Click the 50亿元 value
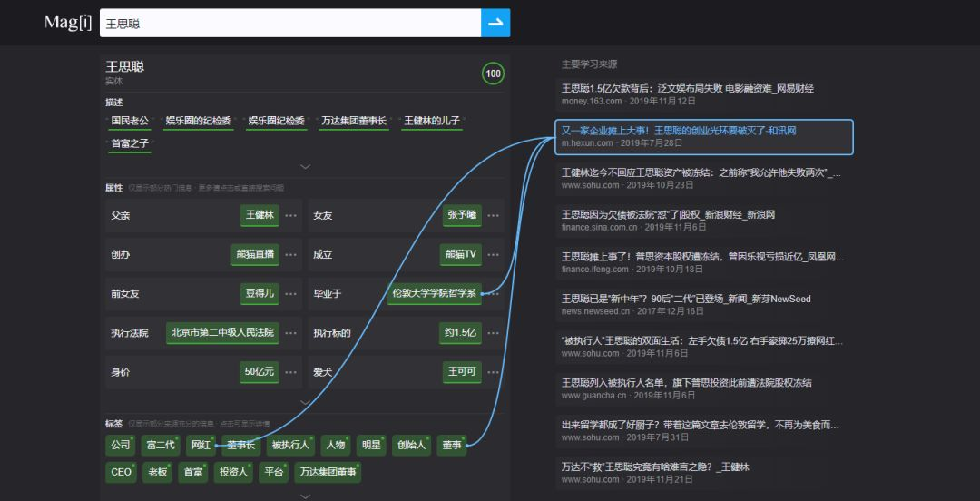The width and height of the screenshot is (980, 501). click(x=260, y=372)
